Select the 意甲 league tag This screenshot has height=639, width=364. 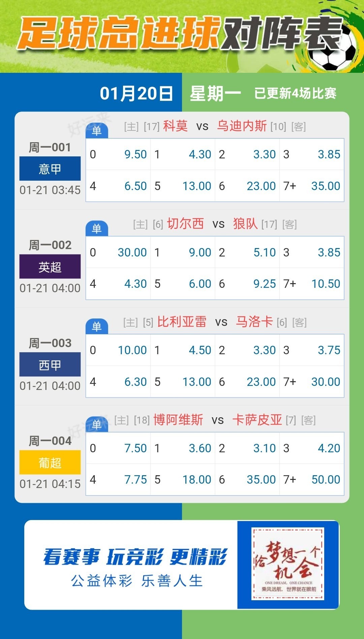pos(50,169)
